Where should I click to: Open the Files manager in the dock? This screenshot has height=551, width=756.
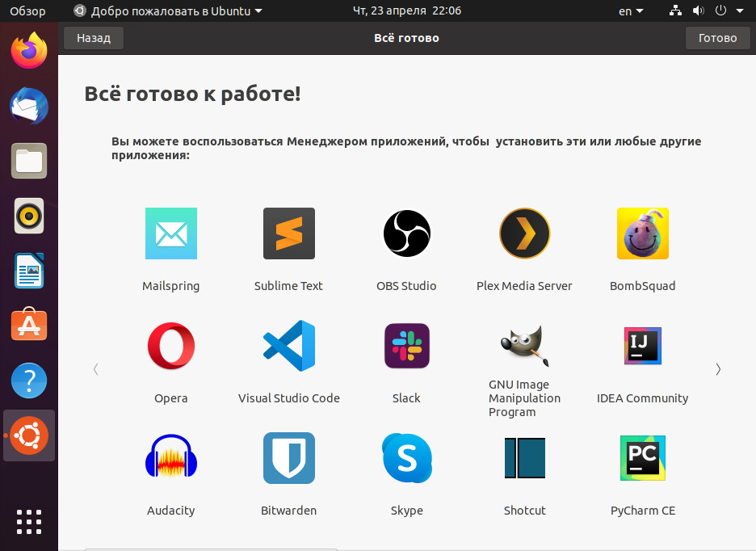(29, 161)
